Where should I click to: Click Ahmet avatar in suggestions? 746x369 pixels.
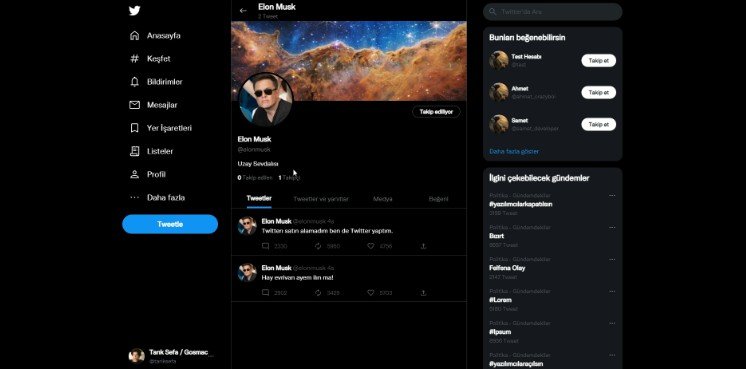499,92
